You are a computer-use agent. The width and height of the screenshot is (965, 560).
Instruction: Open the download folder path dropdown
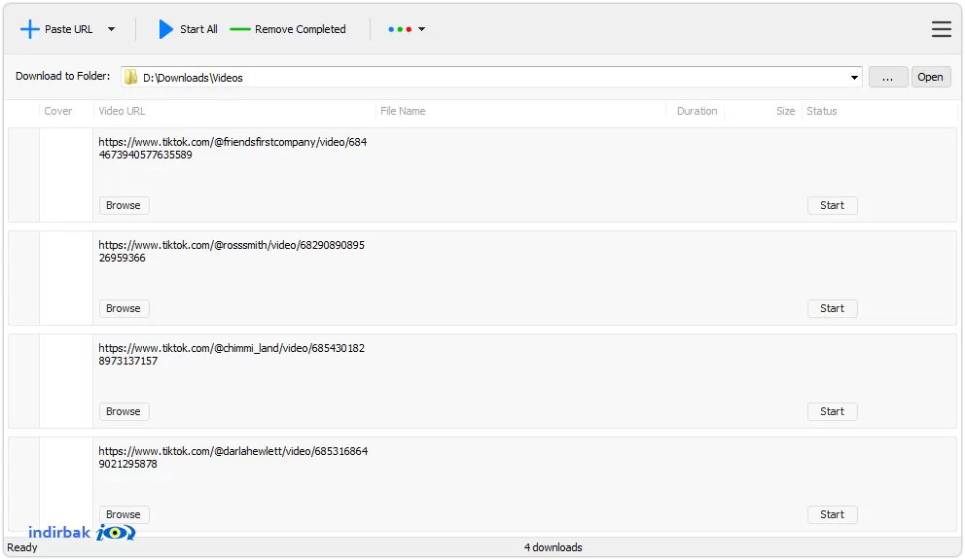click(854, 78)
